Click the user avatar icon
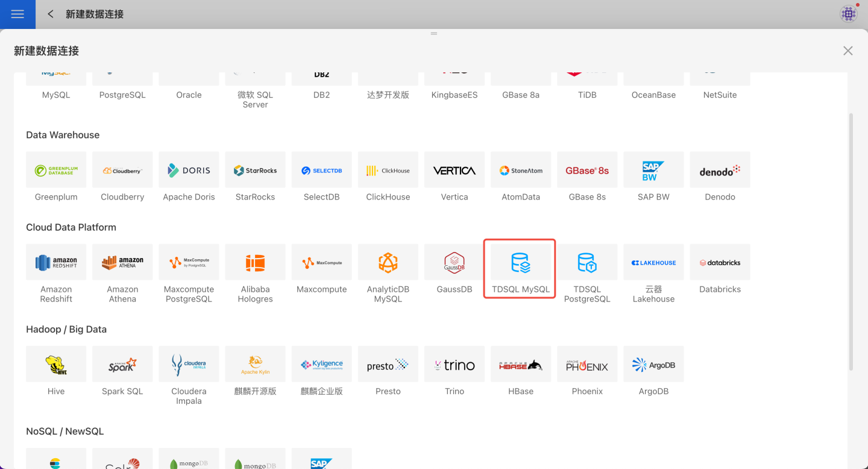868x469 pixels. [x=848, y=14]
